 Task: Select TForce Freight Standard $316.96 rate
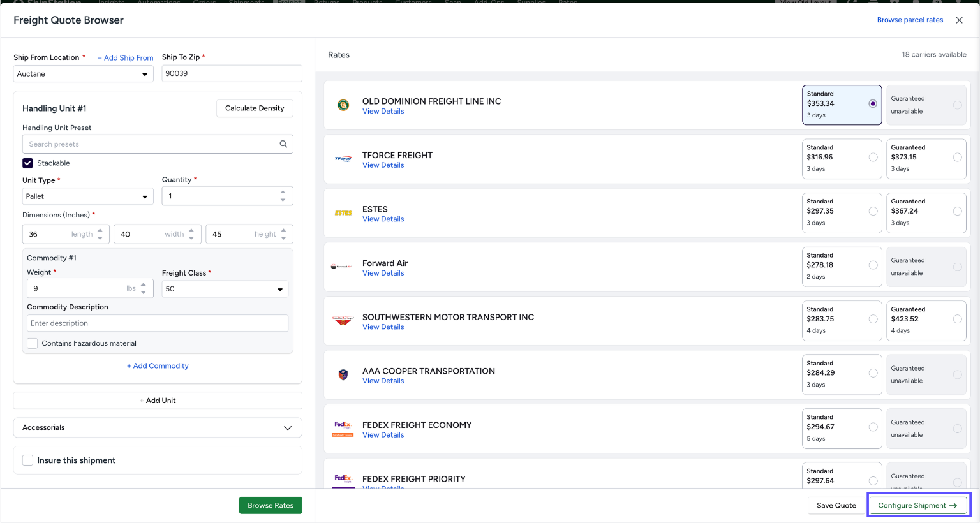842,159
